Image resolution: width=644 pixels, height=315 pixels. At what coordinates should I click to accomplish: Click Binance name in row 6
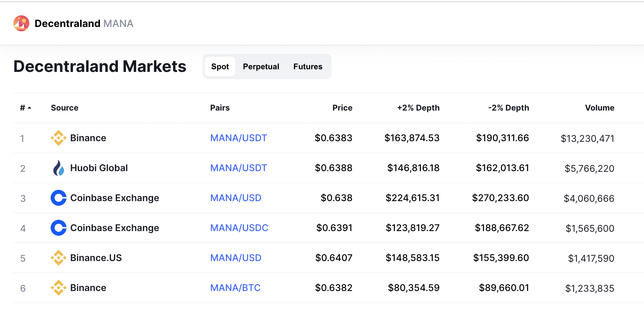coord(88,288)
